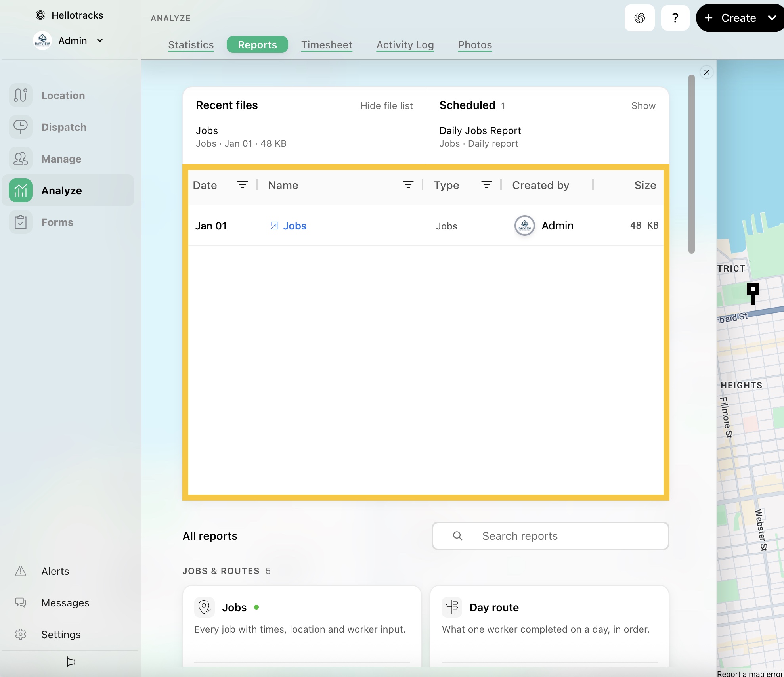Sort by the Type column header

(446, 185)
